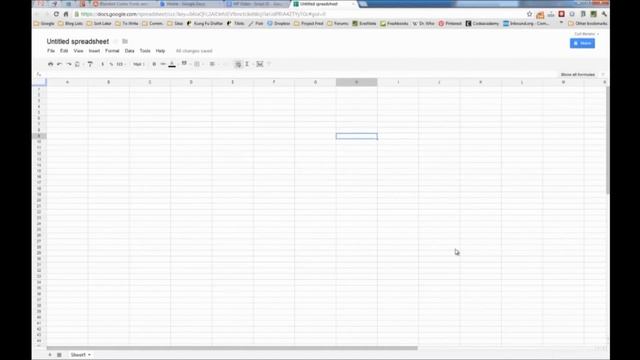Click the Untitled spreadsheet title
The width and height of the screenshot is (640, 360).
tap(78, 42)
